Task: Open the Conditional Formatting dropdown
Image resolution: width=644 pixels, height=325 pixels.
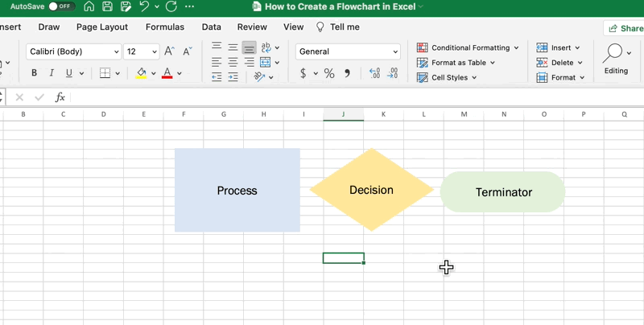Action: 469,48
